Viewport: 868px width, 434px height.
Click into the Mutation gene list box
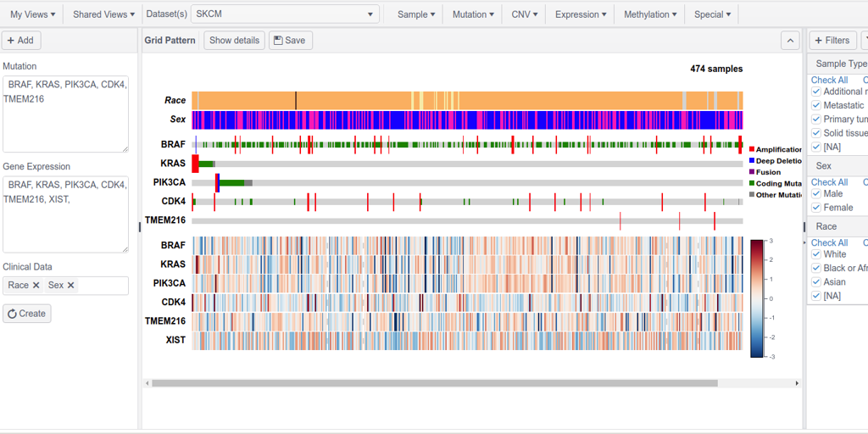click(65, 114)
